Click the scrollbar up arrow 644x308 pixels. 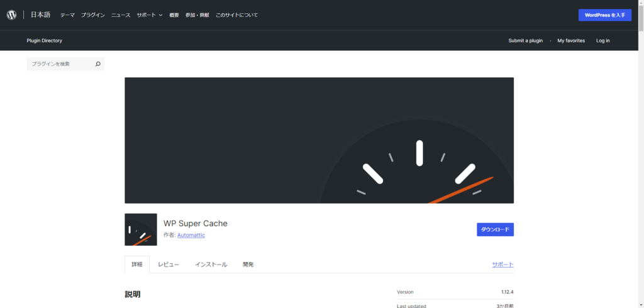click(641, 3)
